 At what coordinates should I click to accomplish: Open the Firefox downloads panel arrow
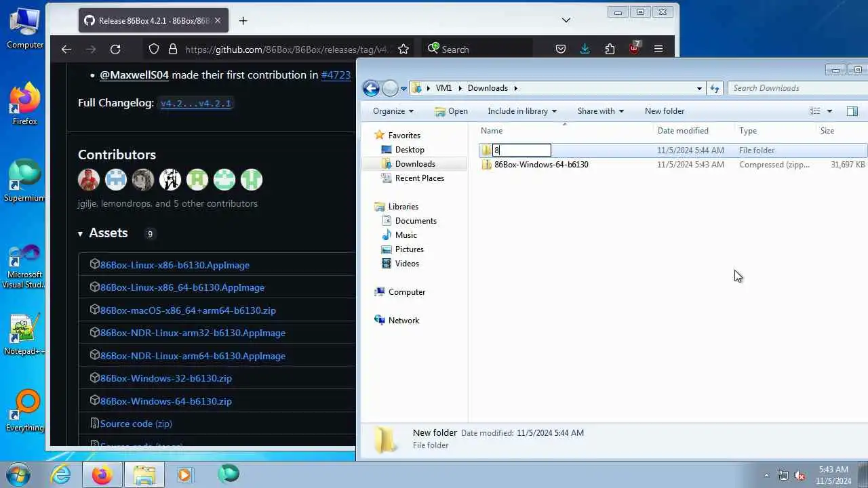(585, 49)
